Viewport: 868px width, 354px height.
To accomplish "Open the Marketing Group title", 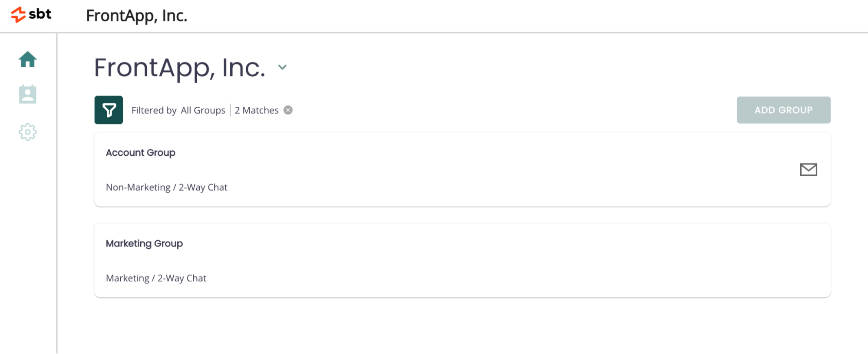I will pos(144,243).
